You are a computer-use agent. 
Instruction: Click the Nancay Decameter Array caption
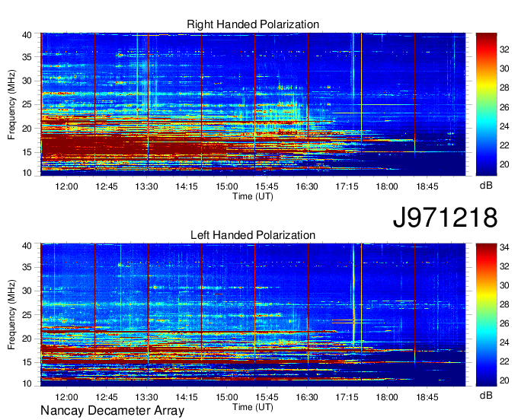click(x=112, y=411)
